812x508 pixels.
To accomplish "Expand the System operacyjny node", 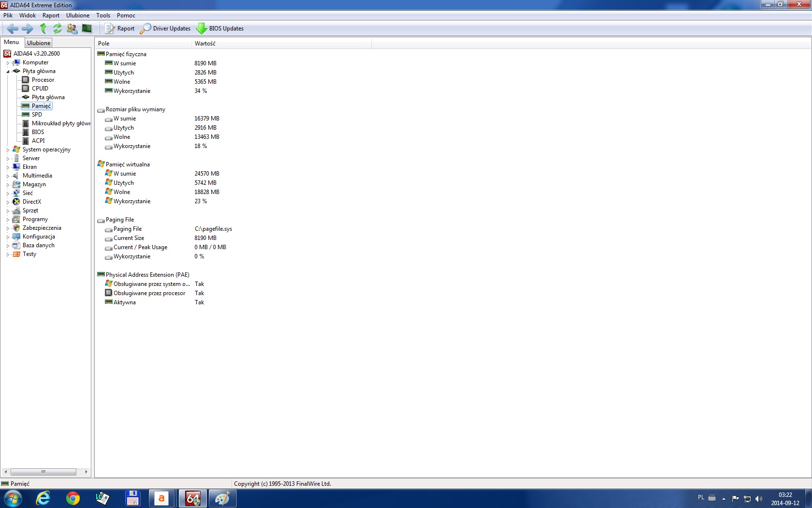I will pyautogui.click(x=8, y=150).
